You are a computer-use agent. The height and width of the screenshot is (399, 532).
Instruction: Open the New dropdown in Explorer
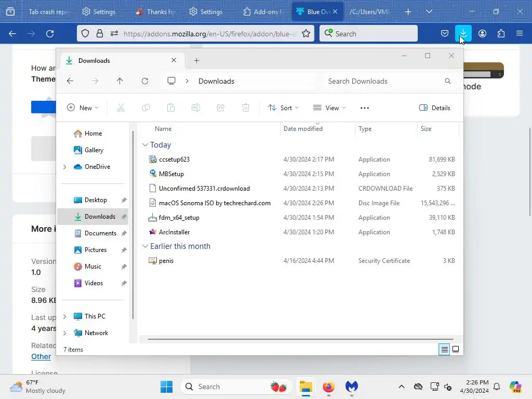(83, 108)
